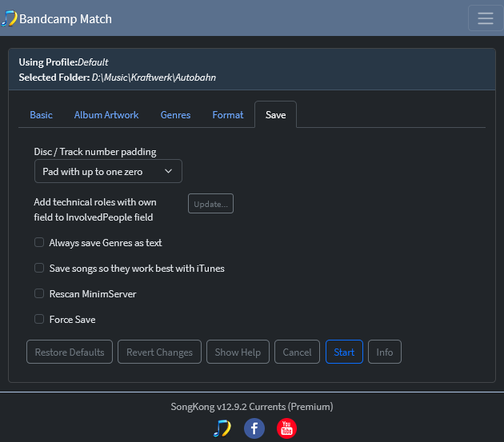This screenshot has width=504, height=442.
Task: Open the YouTube channel icon
Action: pyautogui.click(x=286, y=428)
